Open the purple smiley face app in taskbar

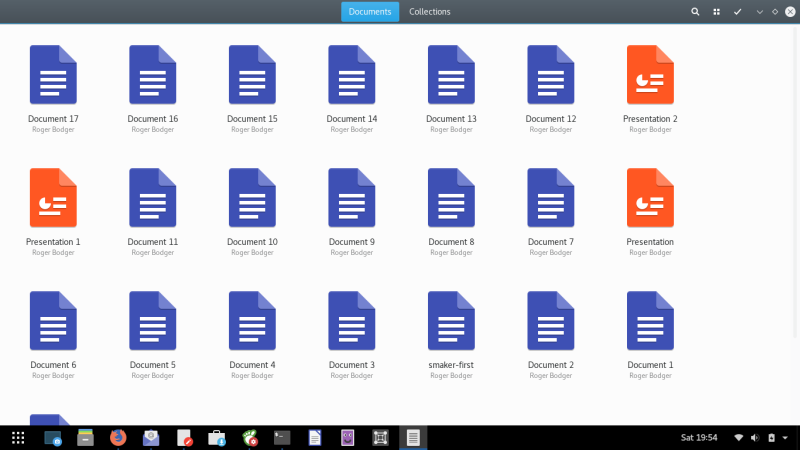tap(347, 438)
